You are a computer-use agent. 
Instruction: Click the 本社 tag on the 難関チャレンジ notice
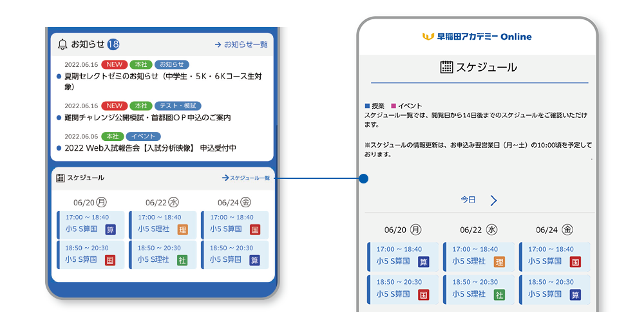click(x=141, y=106)
